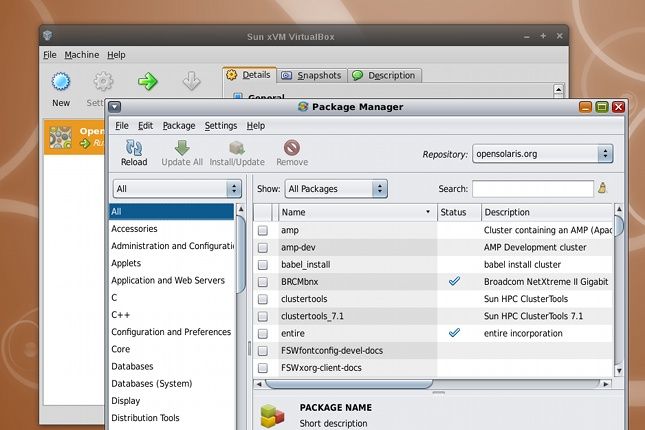Click the installed checkmark for entire

pos(454,332)
